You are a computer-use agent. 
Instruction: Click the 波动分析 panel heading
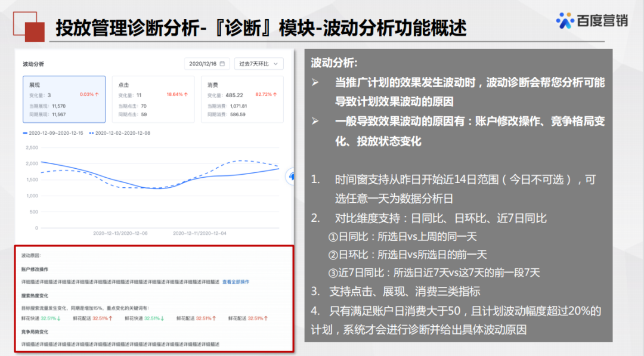coord(33,64)
